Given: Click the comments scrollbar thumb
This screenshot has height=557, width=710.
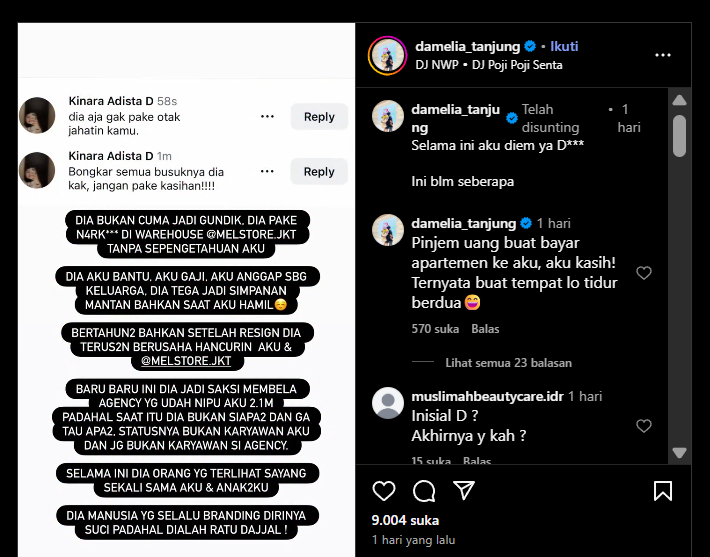Looking at the screenshot, I should tap(679, 136).
